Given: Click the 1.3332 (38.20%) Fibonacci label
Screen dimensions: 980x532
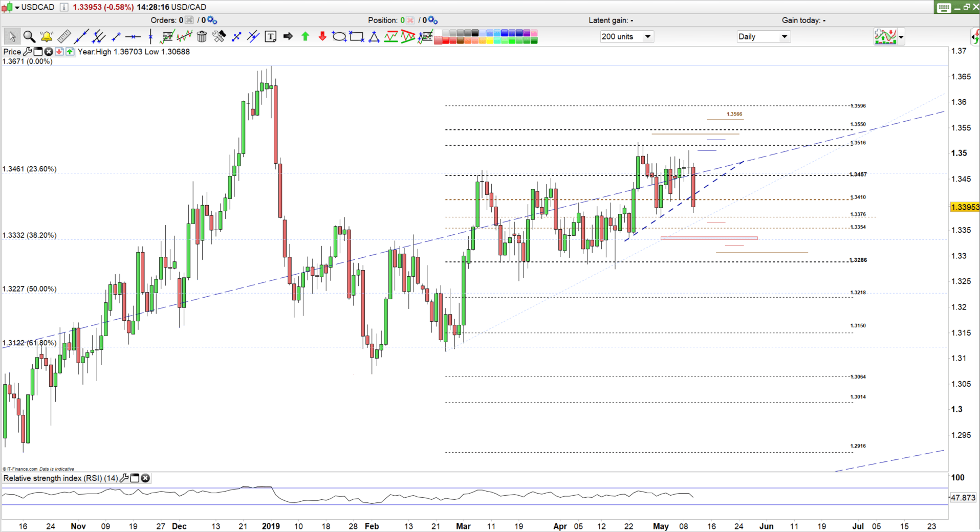Looking at the screenshot, I should [30, 235].
